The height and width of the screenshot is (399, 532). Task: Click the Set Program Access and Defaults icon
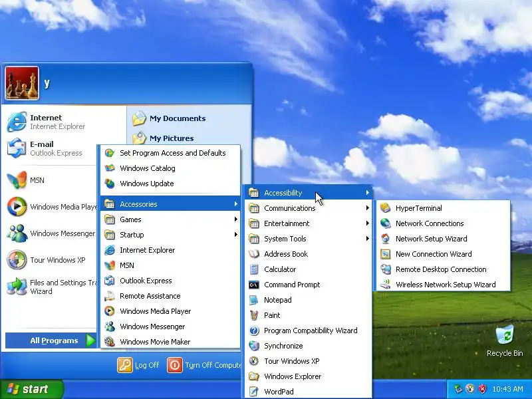(109, 153)
